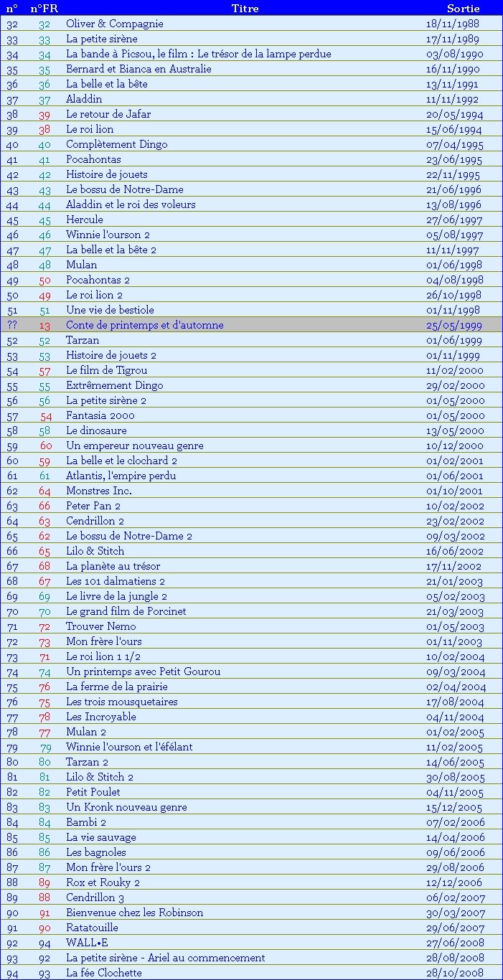Select the 'La vie sauvage' title
Screen dimensions: 503x980
[x=101, y=837]
